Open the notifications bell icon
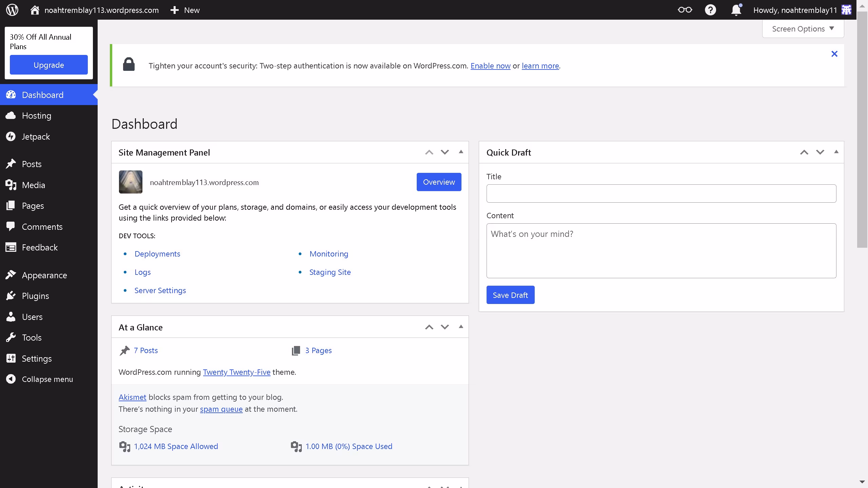This screenshot has width=868, height=488. (x=736, y=10)
